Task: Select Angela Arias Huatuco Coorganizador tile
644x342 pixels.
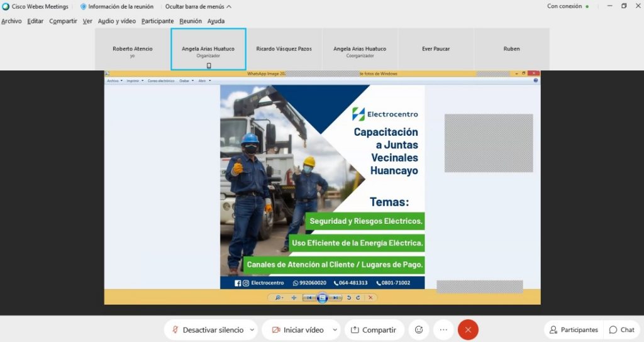Action: [x=360, y=49]
